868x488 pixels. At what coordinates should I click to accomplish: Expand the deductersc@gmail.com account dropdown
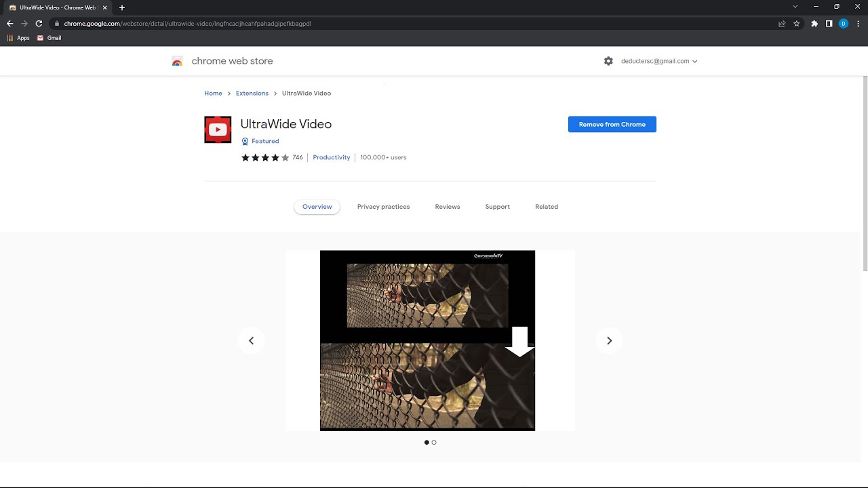pyautogui.click(x=659, y=61)
